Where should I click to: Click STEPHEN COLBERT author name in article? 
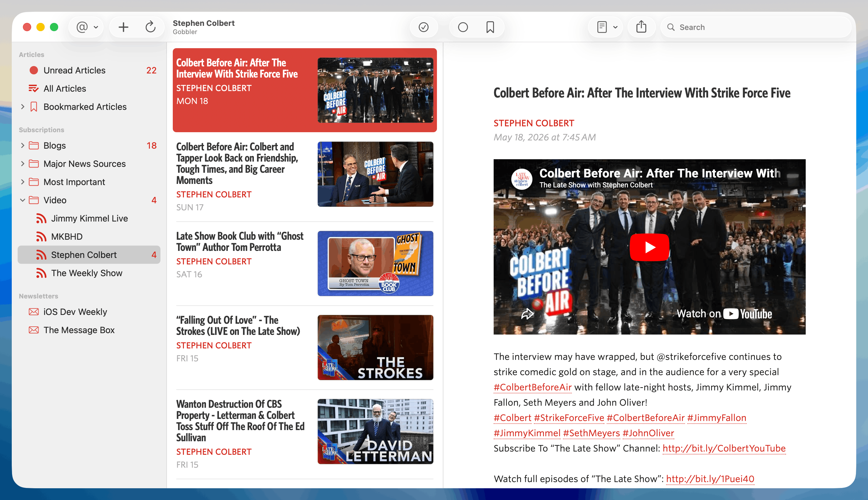(x=534, y=123)
